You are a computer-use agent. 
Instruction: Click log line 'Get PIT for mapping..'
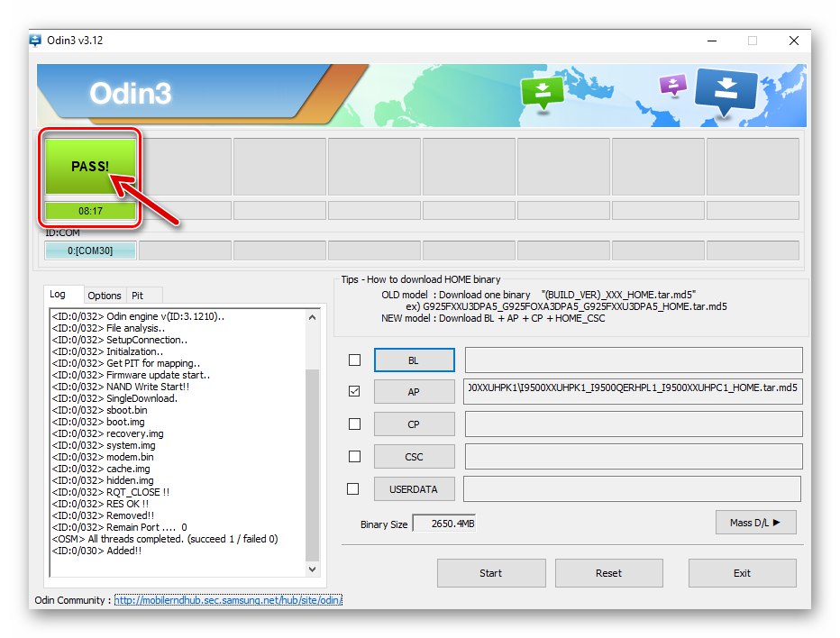[126, 363]
